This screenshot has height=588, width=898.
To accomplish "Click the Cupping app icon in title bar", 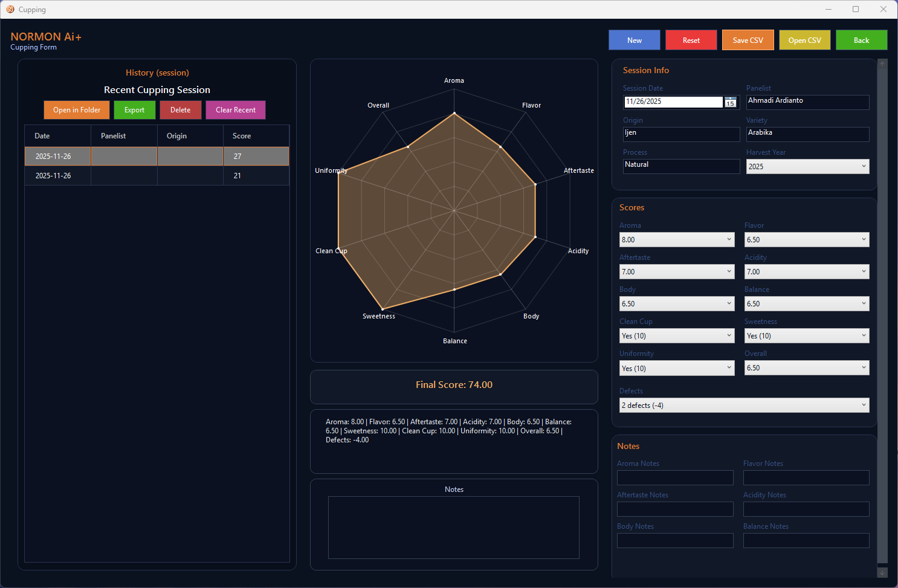I will (10, 9).
